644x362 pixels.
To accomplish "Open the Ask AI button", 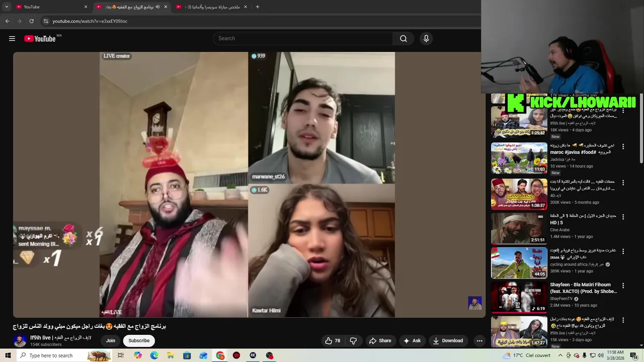I will (x=412, y=340).
